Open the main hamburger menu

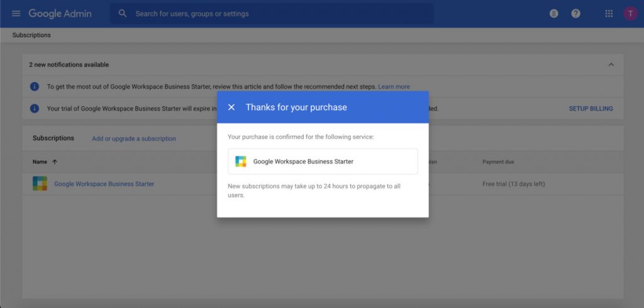[x=16, y=14]
